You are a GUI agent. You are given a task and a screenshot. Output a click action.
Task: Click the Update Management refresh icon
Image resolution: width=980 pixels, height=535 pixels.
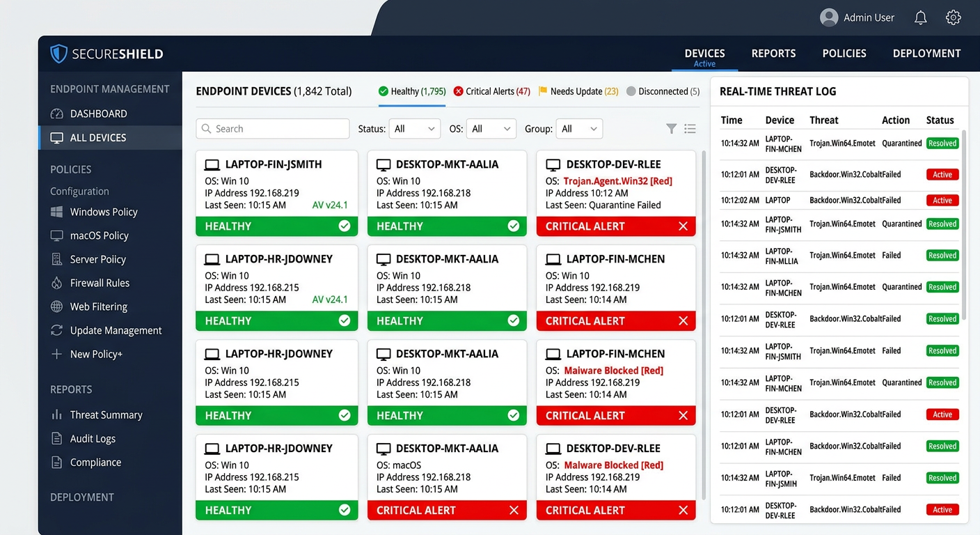57,330
